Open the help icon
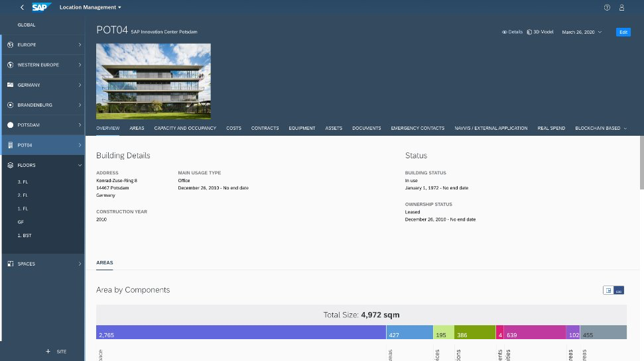The width and height of the screenshot is (644, 361). pos(607,7)
